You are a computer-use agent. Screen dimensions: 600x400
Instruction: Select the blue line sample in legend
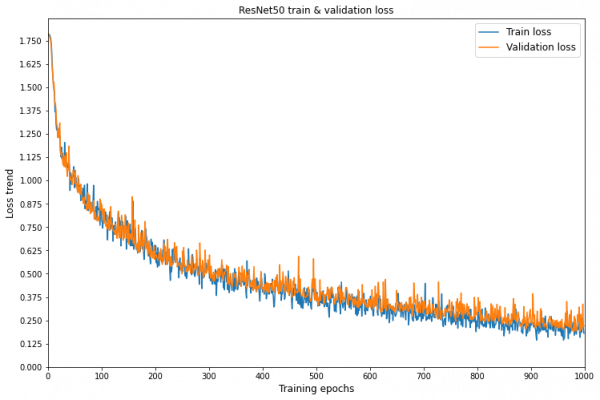tap(490, 32)
